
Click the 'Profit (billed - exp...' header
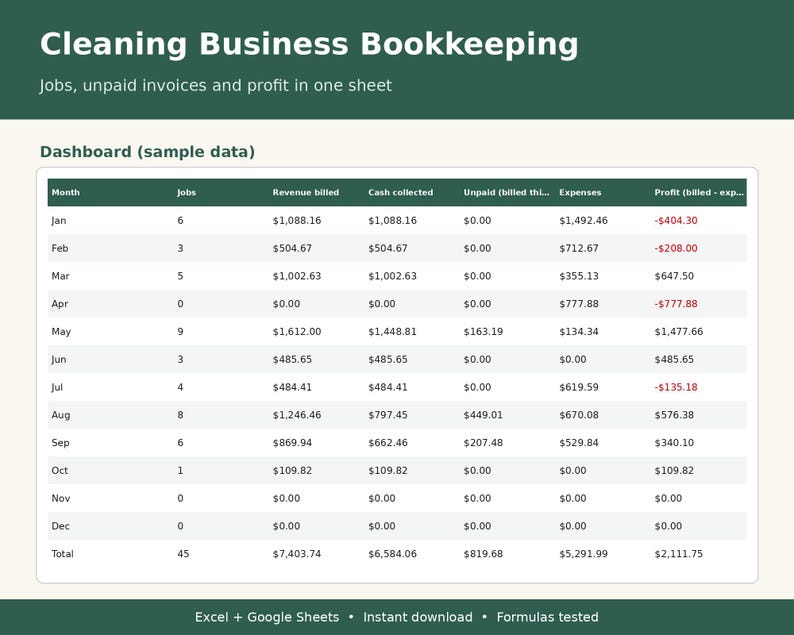(699, 192)
